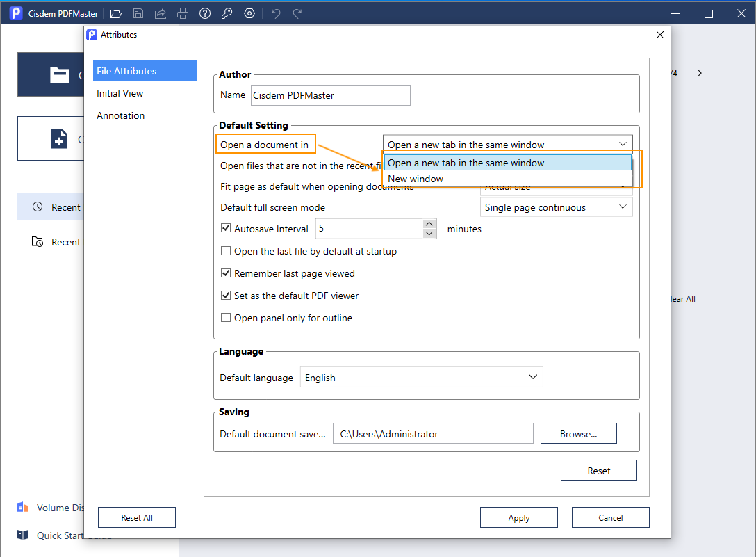The image size is (756, 557).
Task: Choose the New window option
Action: [x=508, y=179]
